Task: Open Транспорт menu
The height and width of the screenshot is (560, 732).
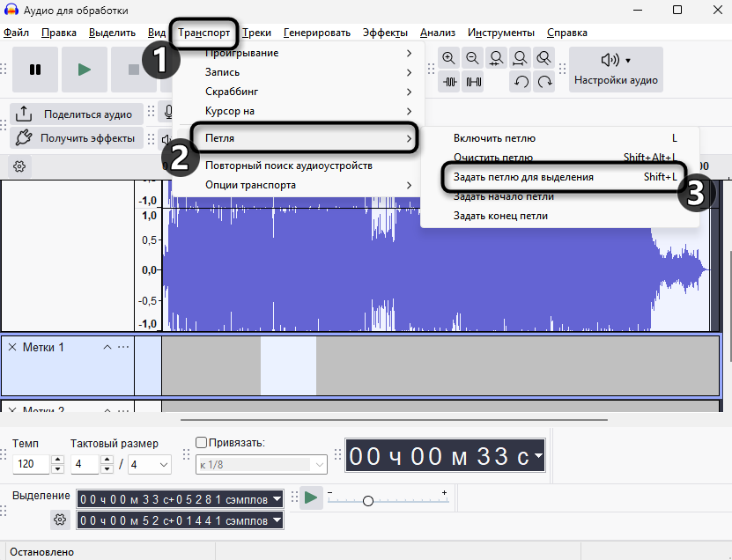Action: (204, 33)
